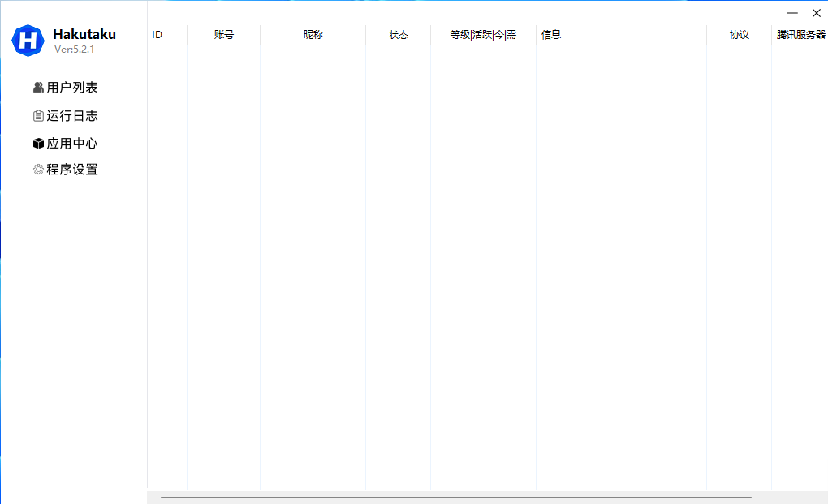
Task: Switch to the 运行日志 log view
Action: click(x=72, y=116)
